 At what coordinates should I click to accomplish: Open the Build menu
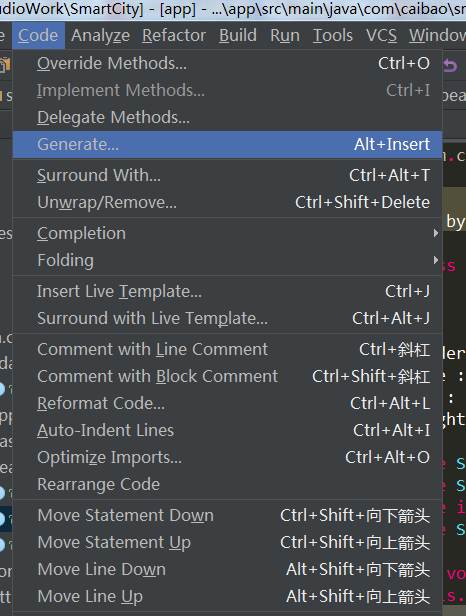tap(238, 35)
